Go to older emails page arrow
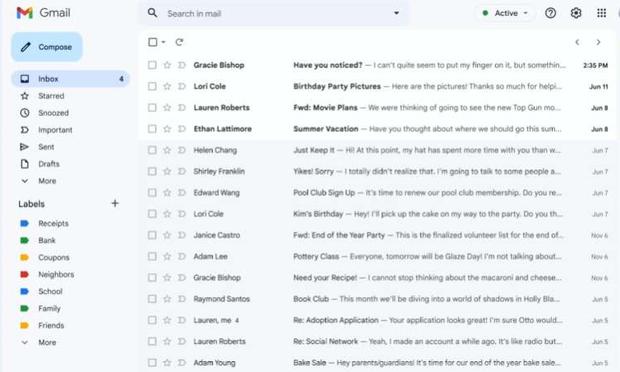Screen dimensions: 620x372 [598, 42]
